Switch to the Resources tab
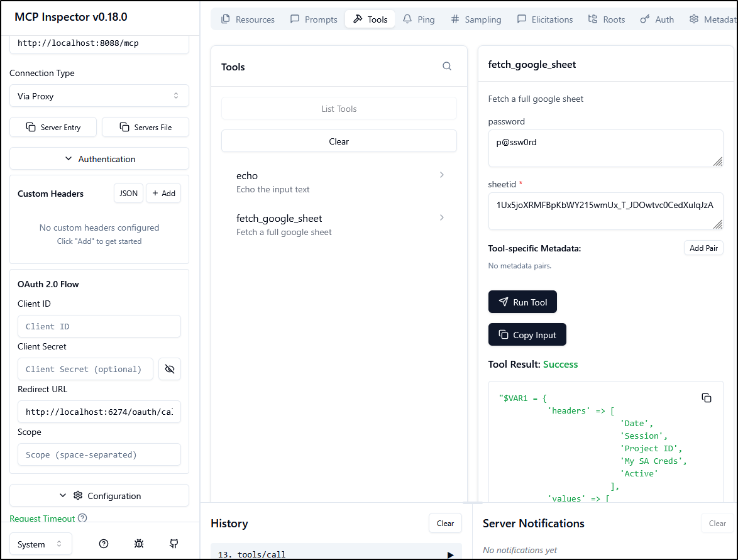Viewport: 738px width, 560px height. (x=248, y=19)
